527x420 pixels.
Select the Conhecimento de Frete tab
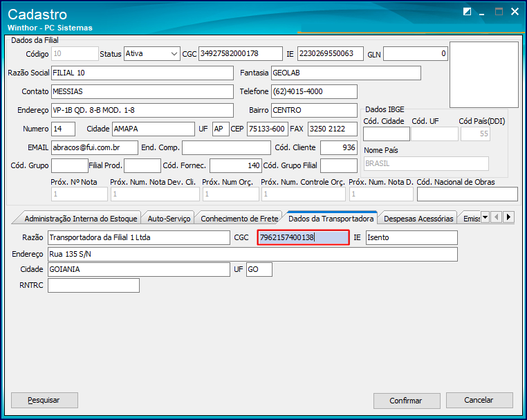pyautogui.click(x=239, y=219)
